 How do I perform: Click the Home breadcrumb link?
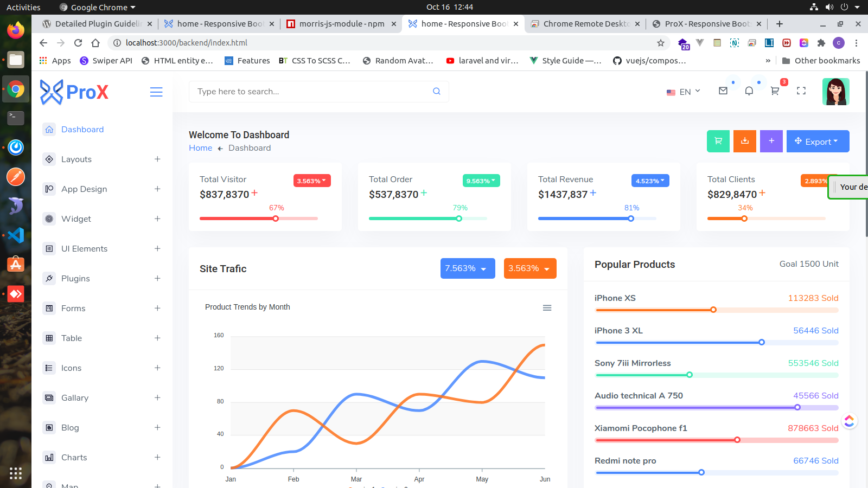point(200,148)
